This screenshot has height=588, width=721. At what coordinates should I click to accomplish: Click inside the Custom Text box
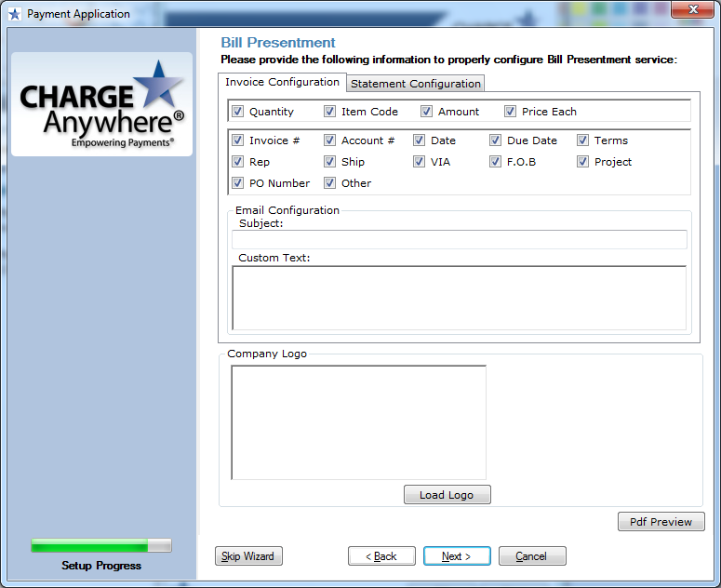[x=459, y=298]
